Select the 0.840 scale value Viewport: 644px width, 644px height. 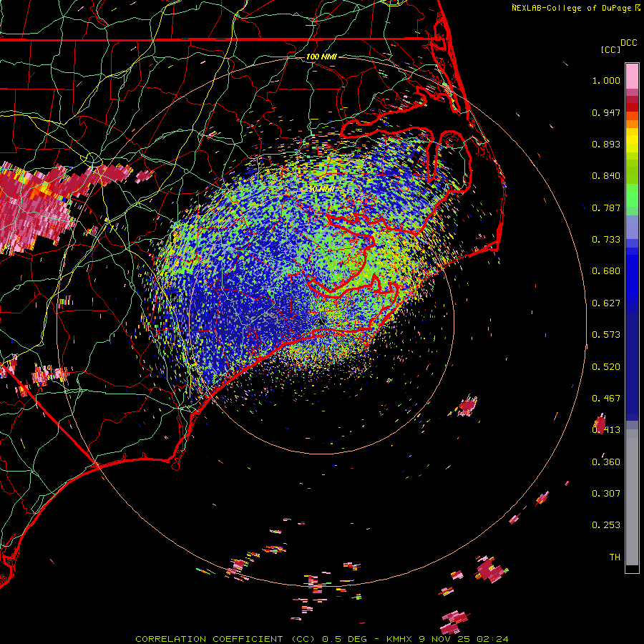[x=606, y=176]
